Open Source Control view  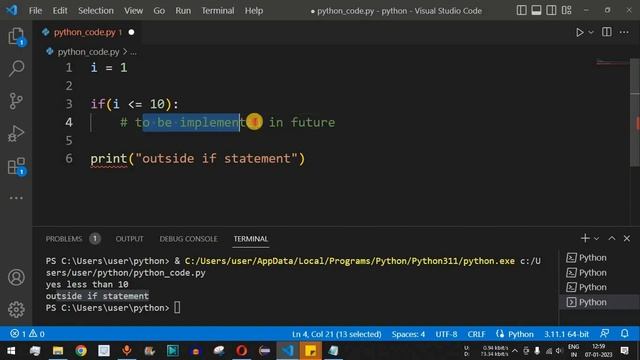click(x=16, y=101)
